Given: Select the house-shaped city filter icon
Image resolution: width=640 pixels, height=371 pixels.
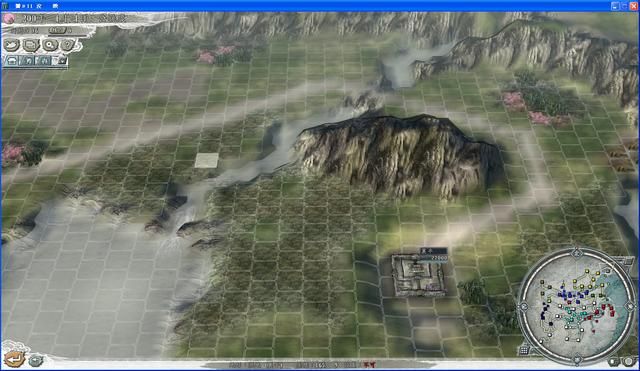Looking at the screenshot, I should pos(12,61).
